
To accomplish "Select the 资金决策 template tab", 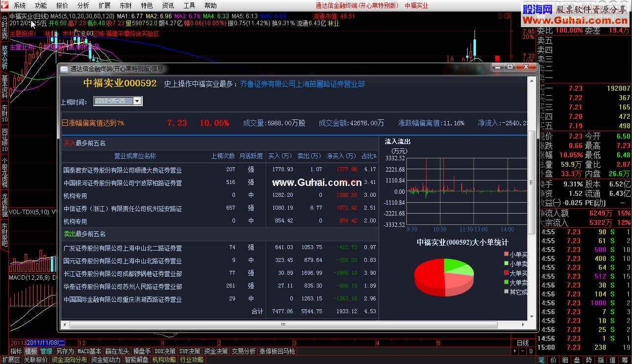I will (216, 351).
